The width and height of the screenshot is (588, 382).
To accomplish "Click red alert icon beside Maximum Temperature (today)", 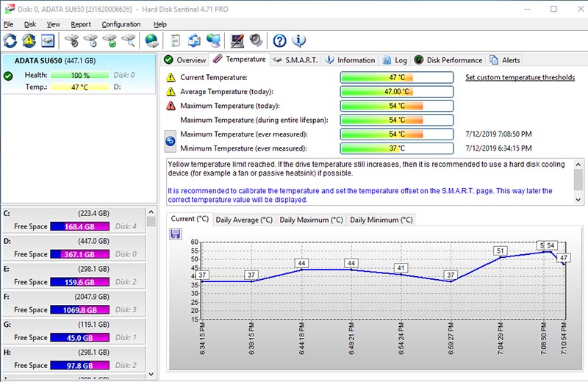I will [x=171, y=106].
